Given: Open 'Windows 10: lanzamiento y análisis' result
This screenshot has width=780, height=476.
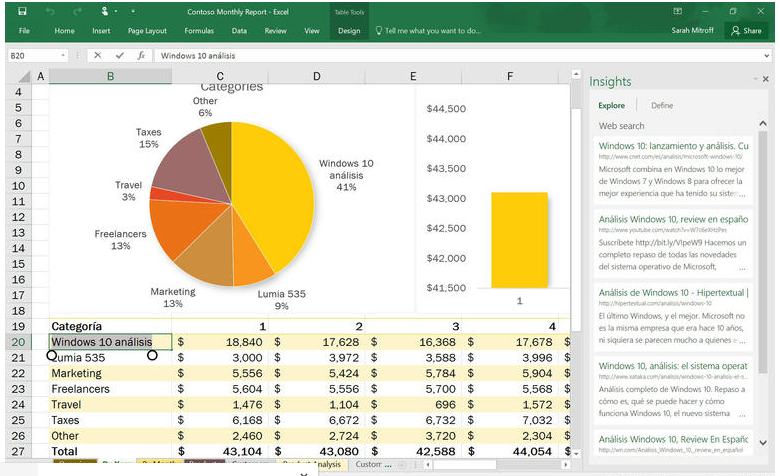Looking at the screenshot, I should point(673,146).
